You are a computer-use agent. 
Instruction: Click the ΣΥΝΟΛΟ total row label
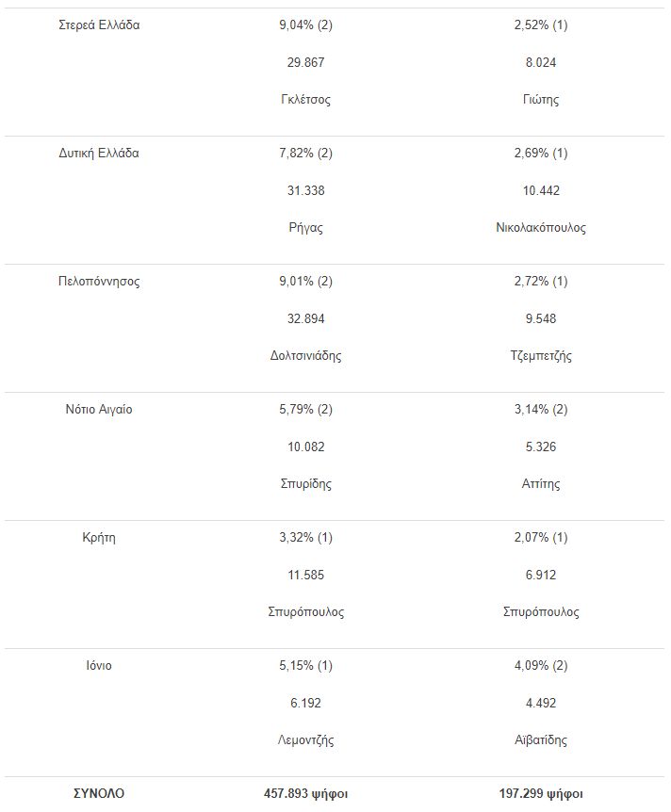99,794
